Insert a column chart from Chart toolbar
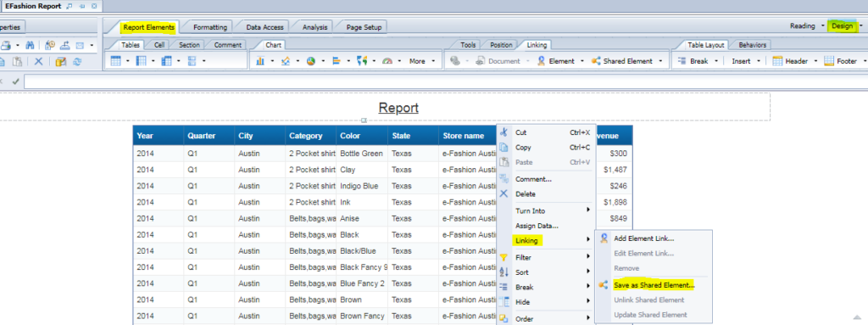The image size is (868, 325). [x=261, y=61]
